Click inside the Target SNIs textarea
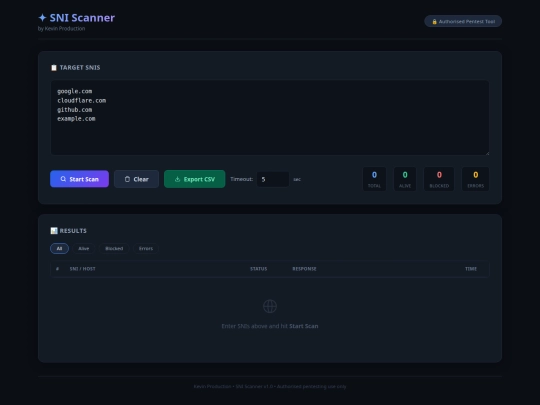 coord(270,118)
